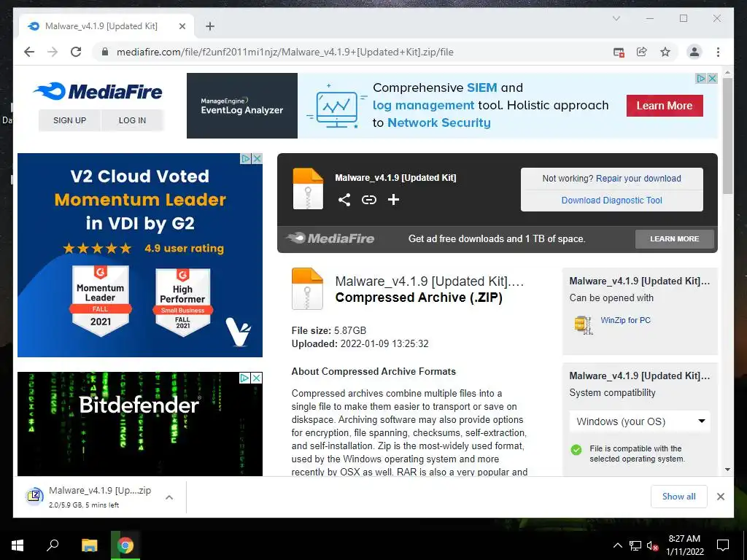This screenshot has width=747, height=560.
Task: Close the ManageEngine banner ad
Action: click(x=712, y=78)
